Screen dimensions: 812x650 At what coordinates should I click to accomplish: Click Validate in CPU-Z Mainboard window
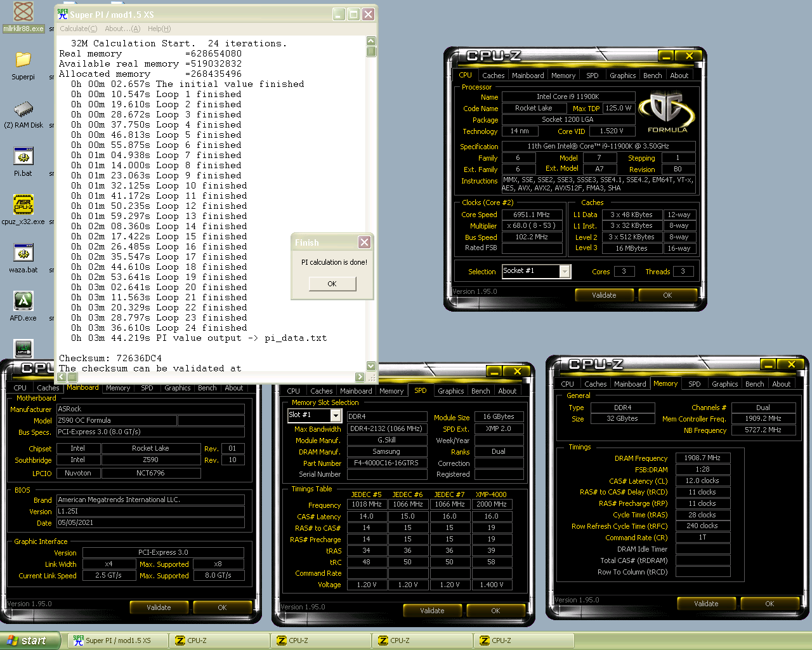tap(159, 607)
